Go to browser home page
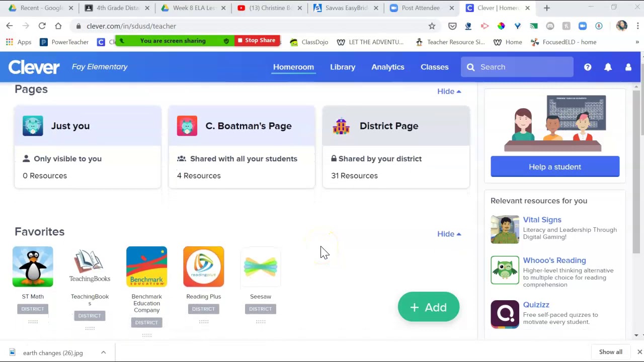The height and width of the screenshot is (362, 644). pos(58,26)
